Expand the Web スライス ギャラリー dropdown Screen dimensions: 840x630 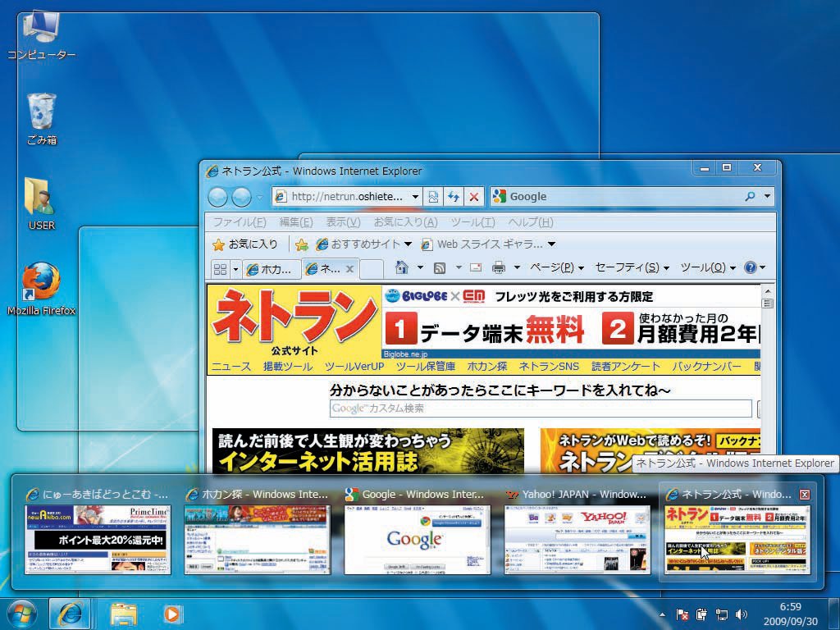point(551,244)
